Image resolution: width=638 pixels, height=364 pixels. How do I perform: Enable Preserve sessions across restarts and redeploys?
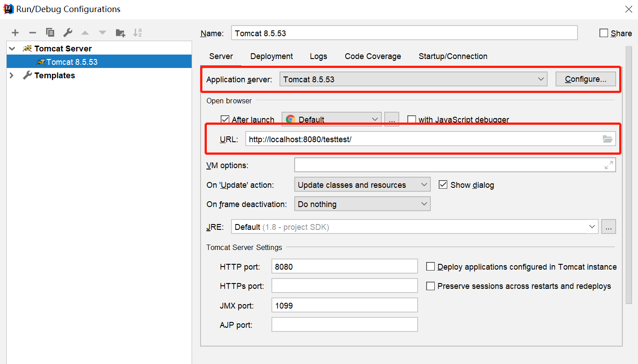pos(431,286)
